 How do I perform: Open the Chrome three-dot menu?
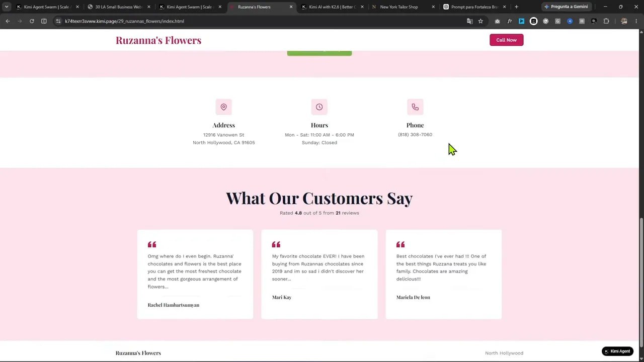click(636, 21)
